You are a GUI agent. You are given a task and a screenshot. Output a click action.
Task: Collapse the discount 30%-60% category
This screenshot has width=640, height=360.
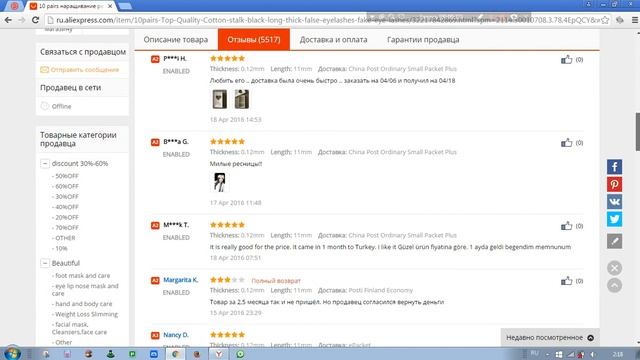(x=45, y=164)
